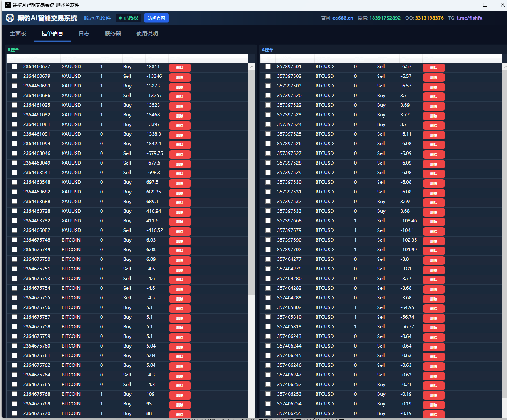Delete order 357397520 with its red button
This screenshot has width=507, height=420.
coord(434,96)
